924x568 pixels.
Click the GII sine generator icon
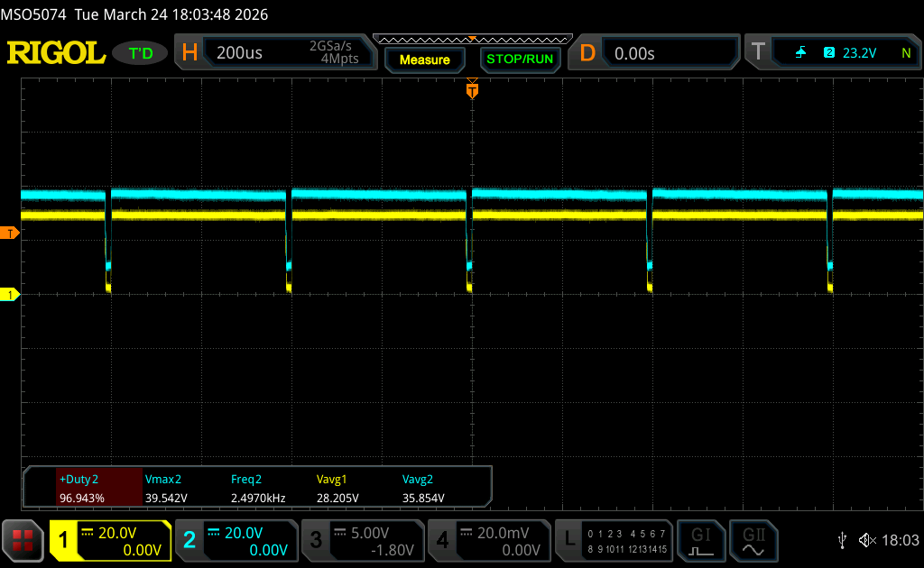(x=753, y=540)
